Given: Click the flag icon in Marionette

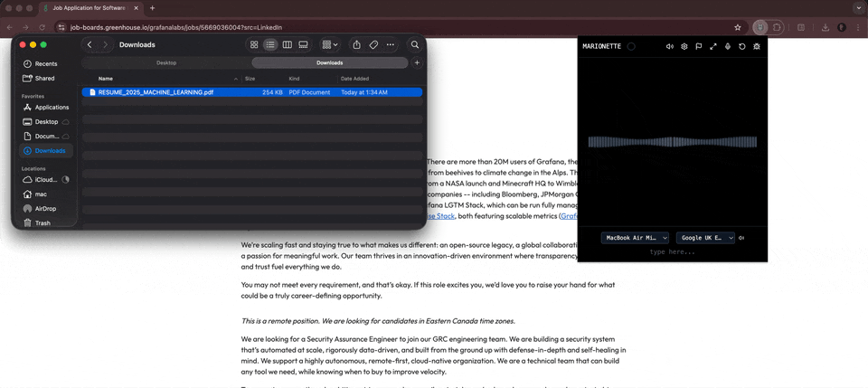Looking at the screenshot, I should click(x=699, y=46).
